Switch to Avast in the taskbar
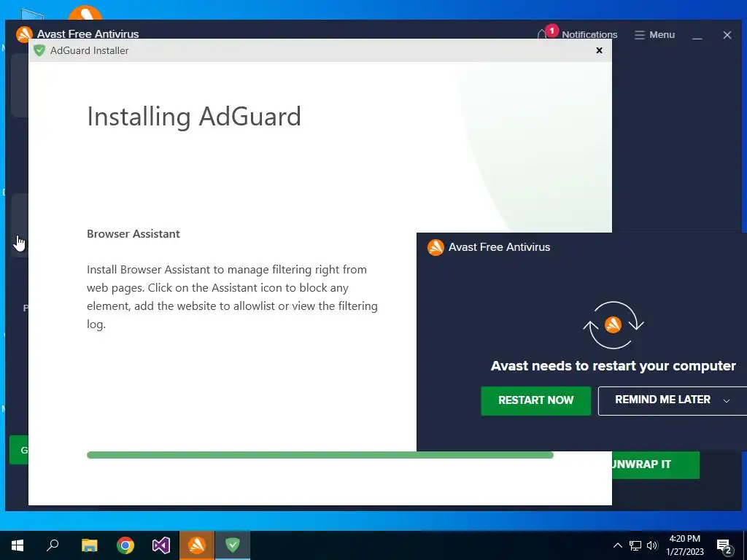This screenshot has height=560, width=747. (x=197, y=545)
